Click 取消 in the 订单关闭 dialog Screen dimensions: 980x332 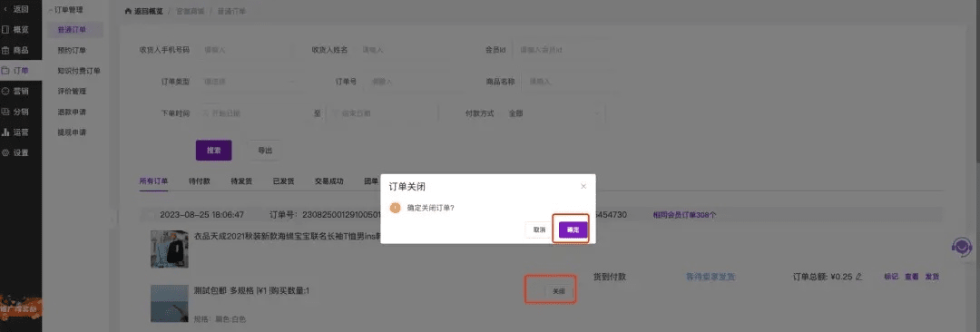539,230
